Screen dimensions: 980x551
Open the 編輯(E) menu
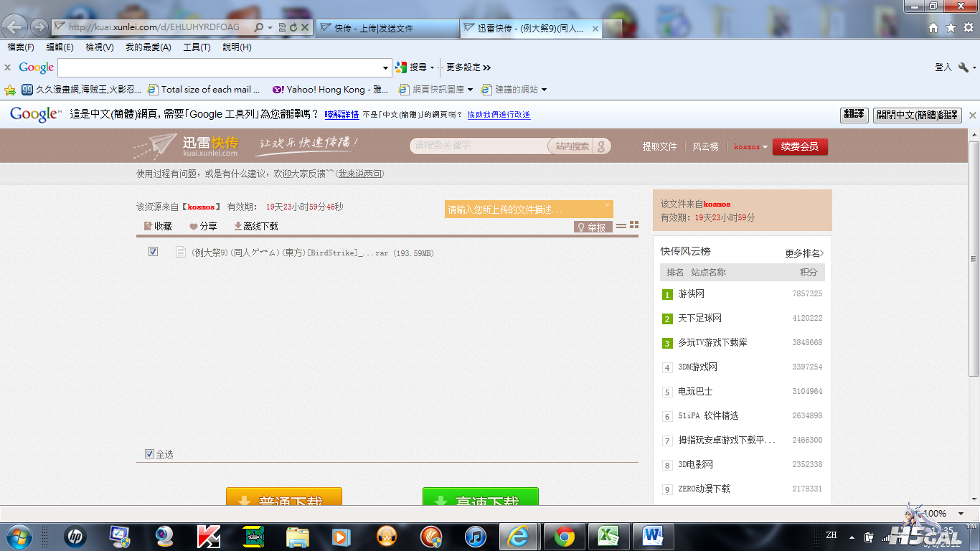tap(60, 47)
